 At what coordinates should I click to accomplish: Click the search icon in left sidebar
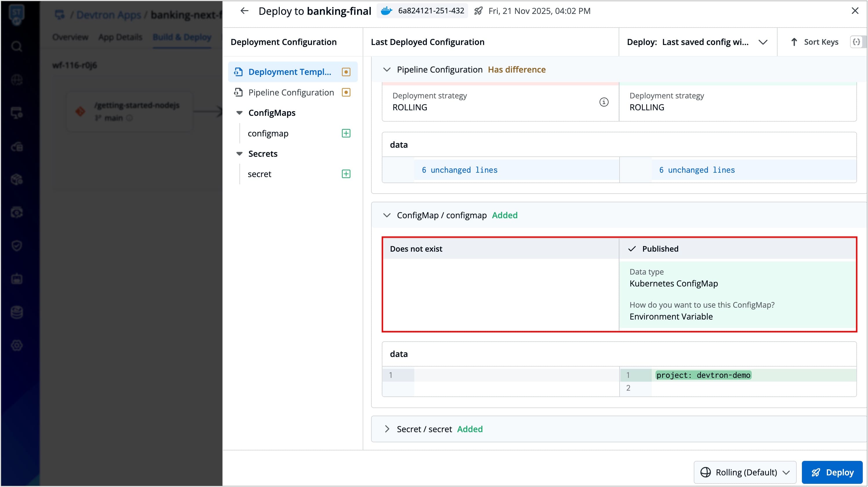pyautogui.click(x=16, y=46)
